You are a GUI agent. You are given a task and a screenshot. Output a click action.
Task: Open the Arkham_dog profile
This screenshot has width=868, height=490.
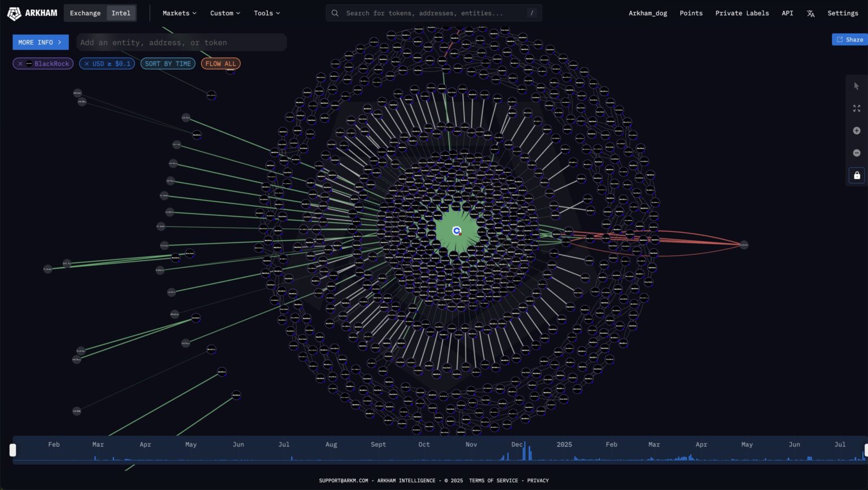pos(648,13)
